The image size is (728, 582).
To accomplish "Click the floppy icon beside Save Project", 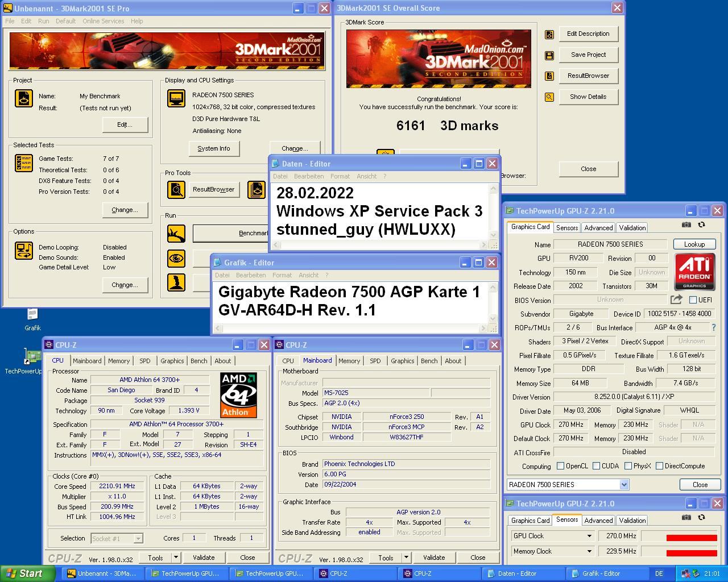I will click(x=549, y=55).
